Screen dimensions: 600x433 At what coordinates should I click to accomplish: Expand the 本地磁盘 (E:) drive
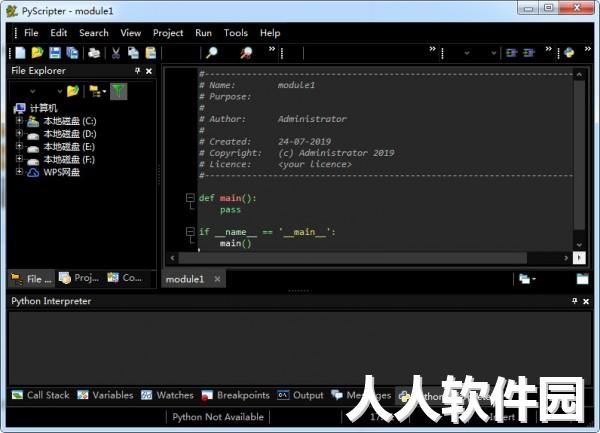(x=19, y=146)
